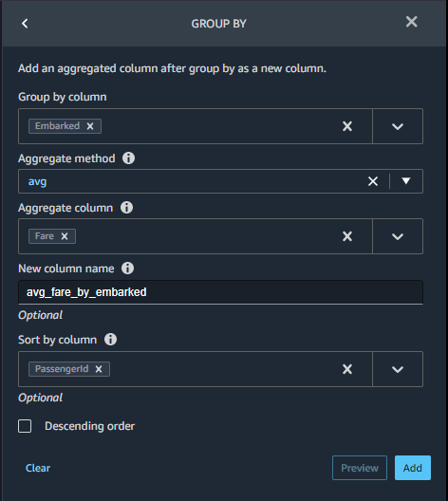Go back using the left chevron arrow

[25, 24]
